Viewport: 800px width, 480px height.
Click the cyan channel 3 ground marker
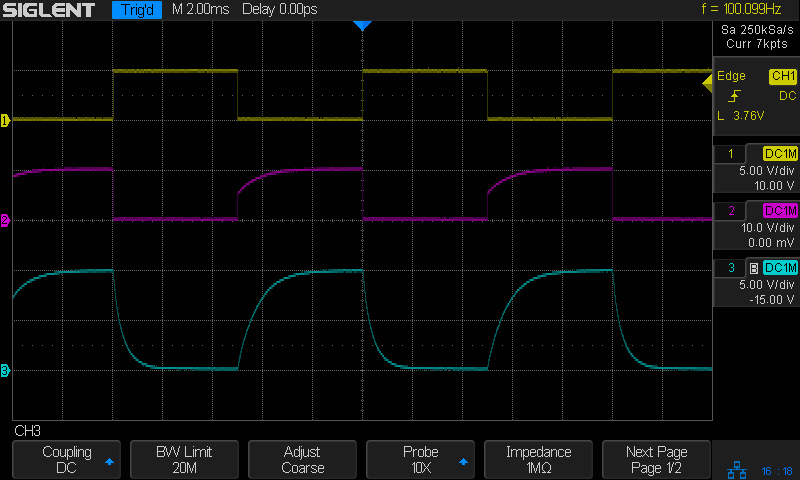[5, 371]
